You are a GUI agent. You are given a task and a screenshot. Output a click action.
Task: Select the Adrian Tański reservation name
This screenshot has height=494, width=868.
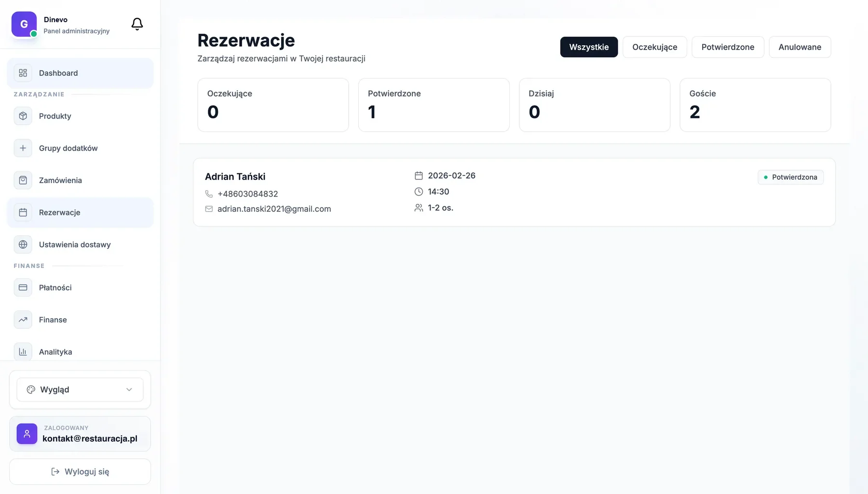[x=235, y=176]
